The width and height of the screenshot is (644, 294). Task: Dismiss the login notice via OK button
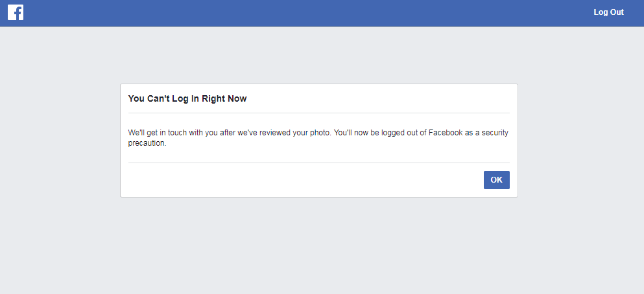[497, 180]
